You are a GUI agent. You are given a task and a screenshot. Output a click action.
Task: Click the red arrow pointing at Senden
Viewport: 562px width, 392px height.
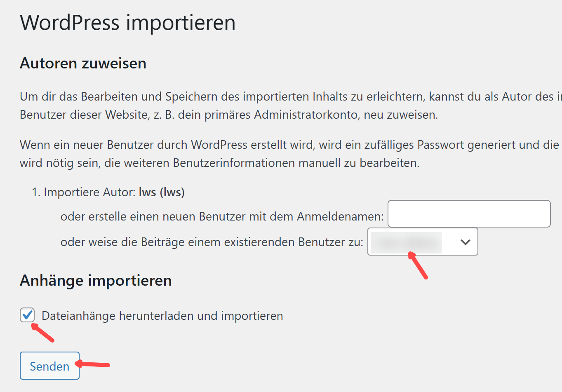[93, 364]
